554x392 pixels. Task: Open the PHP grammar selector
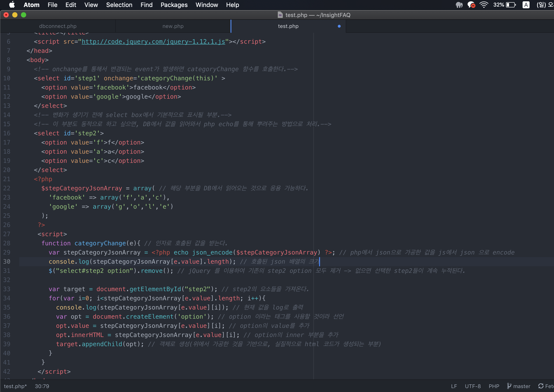click(x=494, y=386)
